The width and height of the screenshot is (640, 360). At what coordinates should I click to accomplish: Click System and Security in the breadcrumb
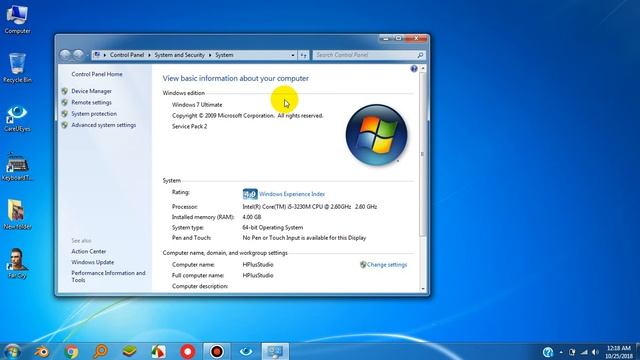pos(179,55)
